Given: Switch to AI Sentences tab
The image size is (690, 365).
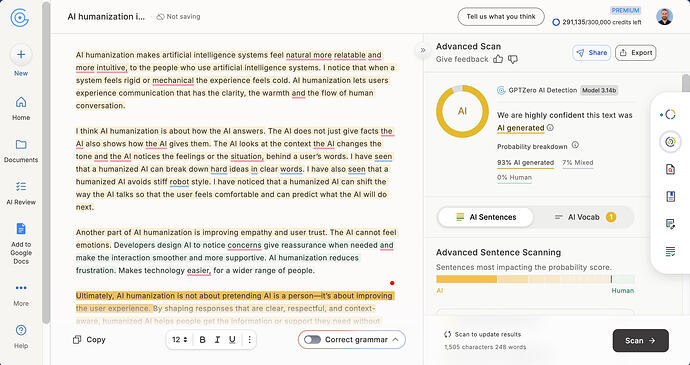Looking at the screenshot, I should [x=486, y=217].
